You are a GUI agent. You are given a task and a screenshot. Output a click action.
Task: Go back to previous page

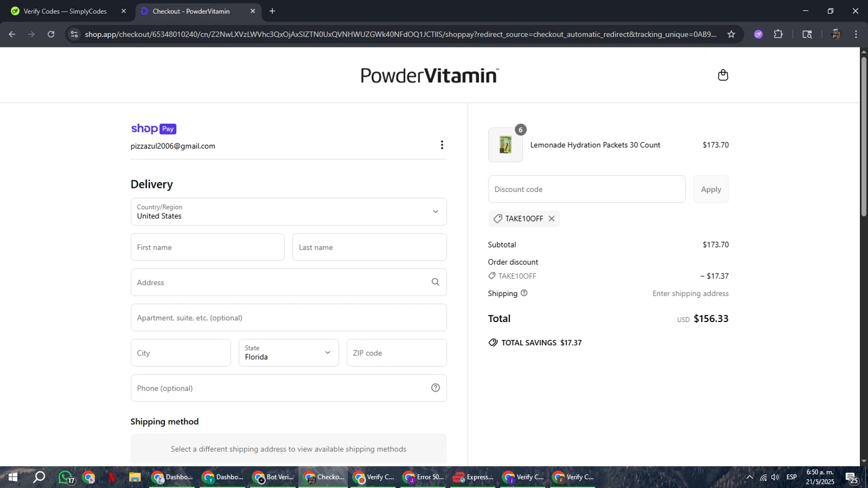pyautogui.click(x=12, y=35)
